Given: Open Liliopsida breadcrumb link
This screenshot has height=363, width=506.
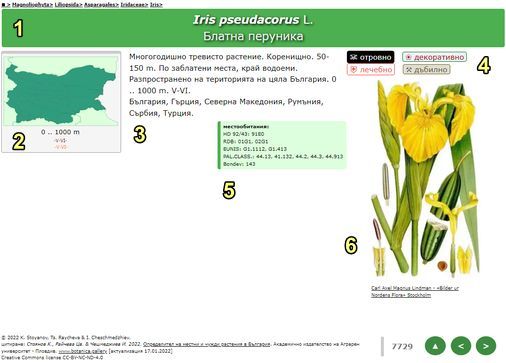Looking at the screenshot, I should pos(68,5).
